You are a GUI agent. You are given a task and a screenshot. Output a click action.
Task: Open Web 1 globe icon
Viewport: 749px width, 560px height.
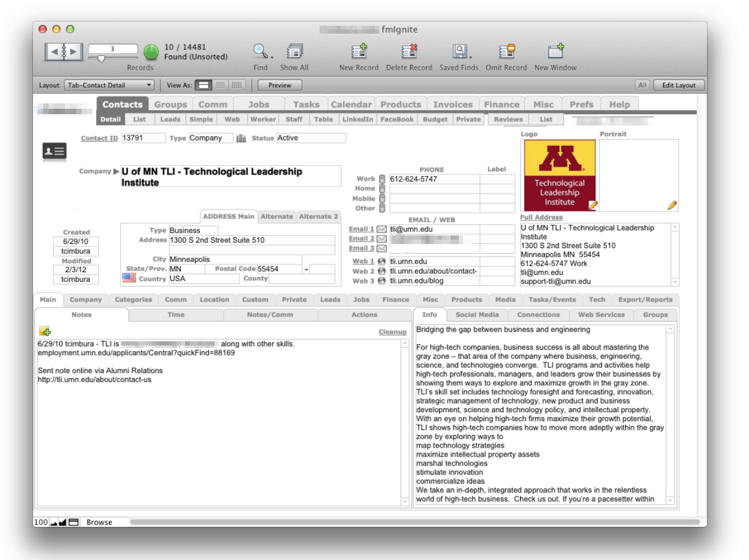tap(381, 261)
